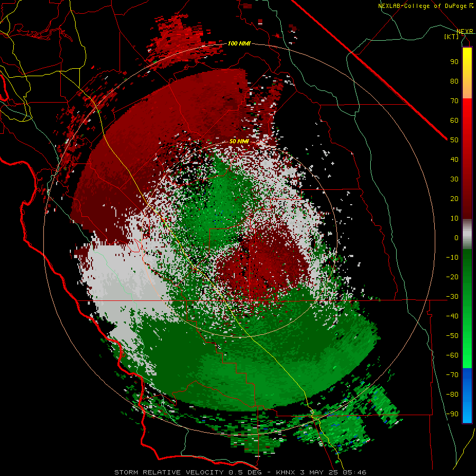Click the 30 value on velocity scale

(454, 179)
